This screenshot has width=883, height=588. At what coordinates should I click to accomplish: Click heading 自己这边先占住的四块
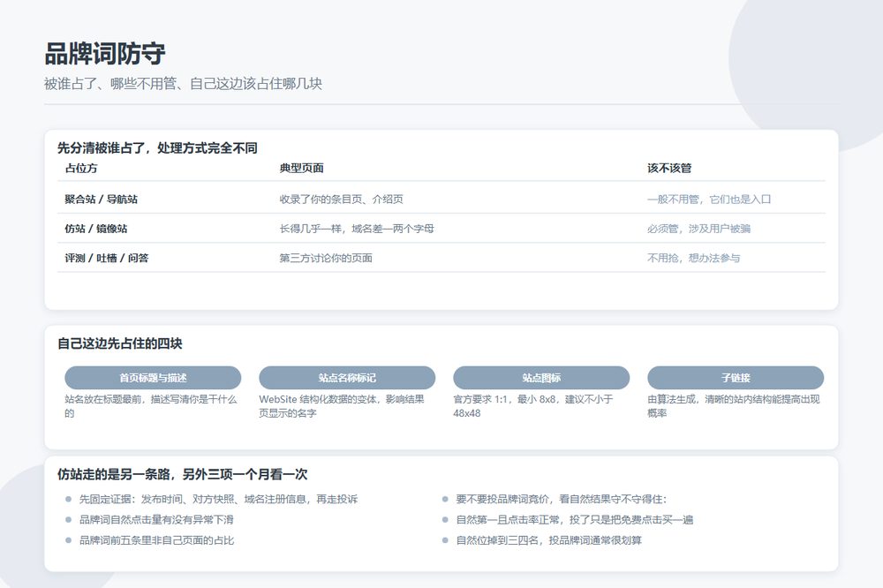(x=120, y=343)
